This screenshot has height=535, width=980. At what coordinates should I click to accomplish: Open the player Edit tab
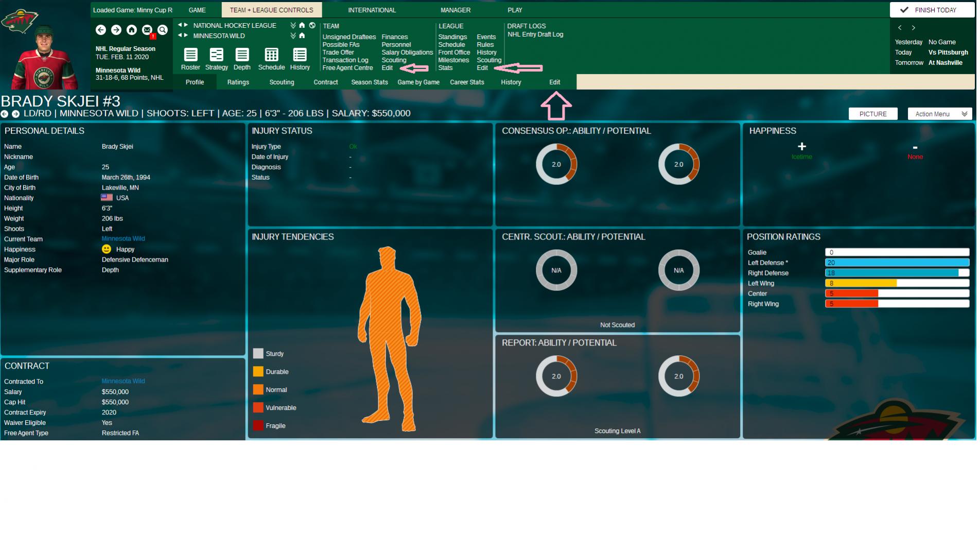554,82
